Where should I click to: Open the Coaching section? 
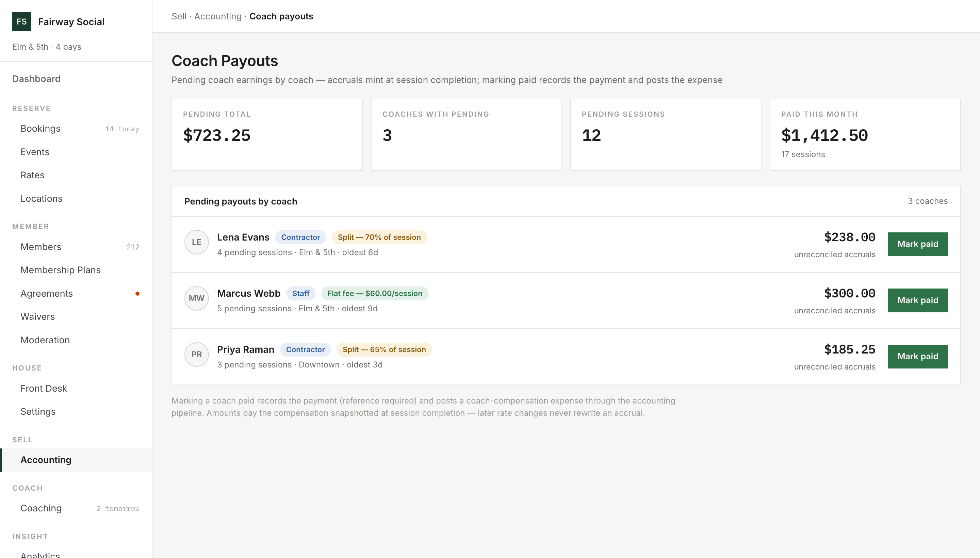click(x=76, y=508)
